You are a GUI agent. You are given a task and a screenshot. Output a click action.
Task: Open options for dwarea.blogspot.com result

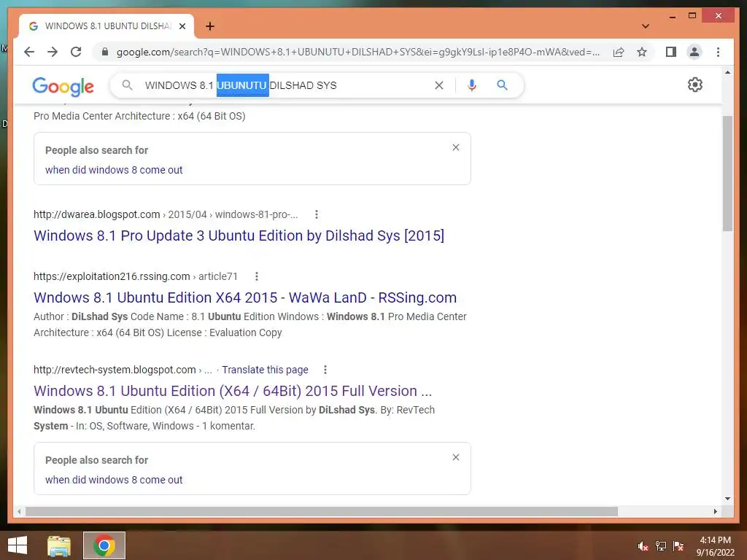click(317, 214)
